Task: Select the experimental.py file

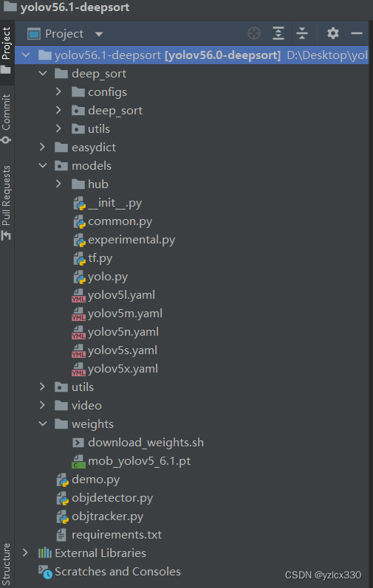Action: [x=131, y=240]
